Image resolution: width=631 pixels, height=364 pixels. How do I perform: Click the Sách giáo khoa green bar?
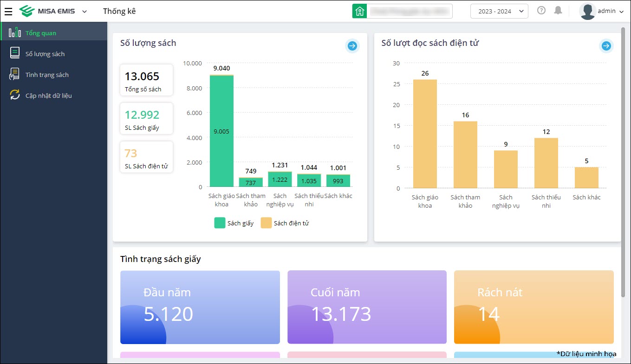point(221,131)
